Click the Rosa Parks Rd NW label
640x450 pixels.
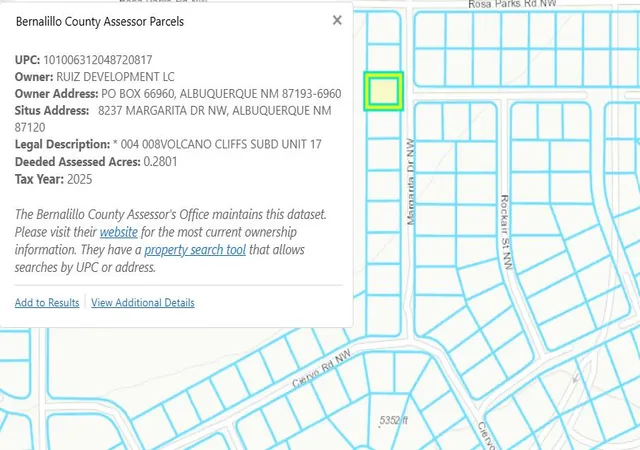pos(512,4)
